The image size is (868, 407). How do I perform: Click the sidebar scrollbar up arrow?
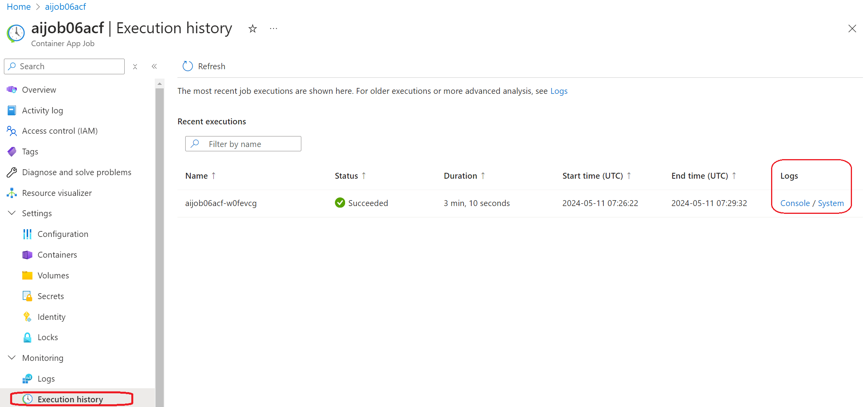159,84
